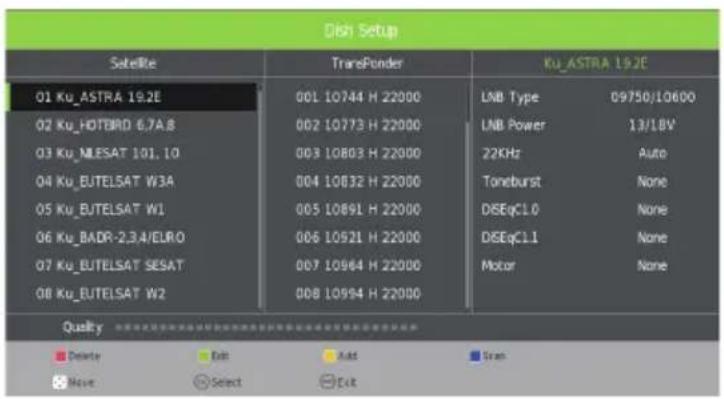Click the Add label
The height and width of the screenshot is (399, 724).
[347, 356]
